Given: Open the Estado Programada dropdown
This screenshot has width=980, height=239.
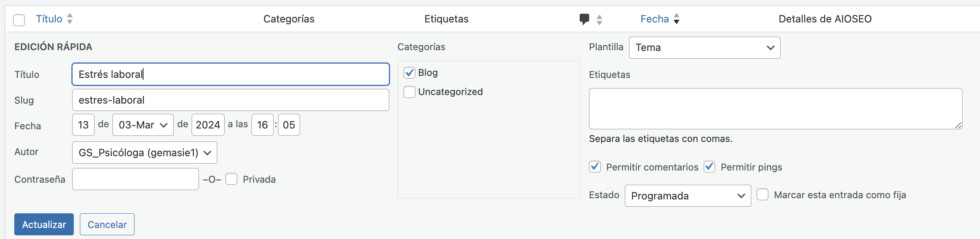Looking at the screenshot, I should [x=688, y=196].
